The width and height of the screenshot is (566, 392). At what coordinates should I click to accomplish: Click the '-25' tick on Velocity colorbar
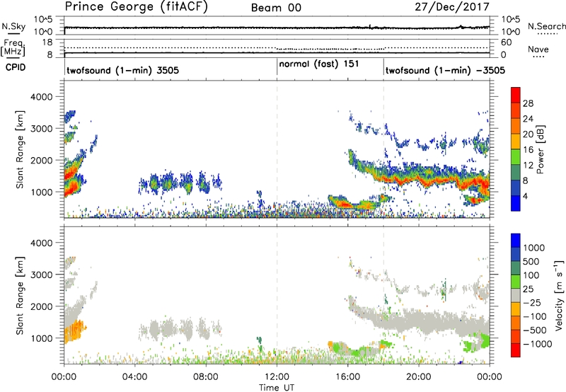click(532, 303)
